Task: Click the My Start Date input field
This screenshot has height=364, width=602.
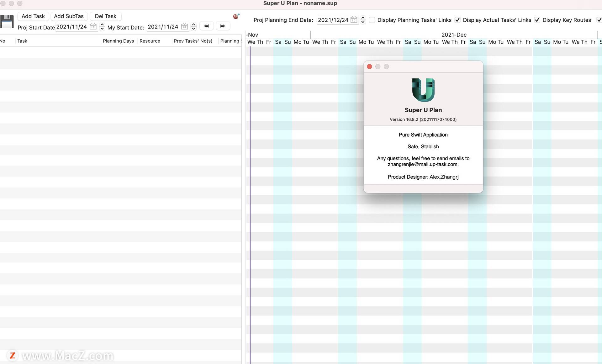Action: click(163, 27)
